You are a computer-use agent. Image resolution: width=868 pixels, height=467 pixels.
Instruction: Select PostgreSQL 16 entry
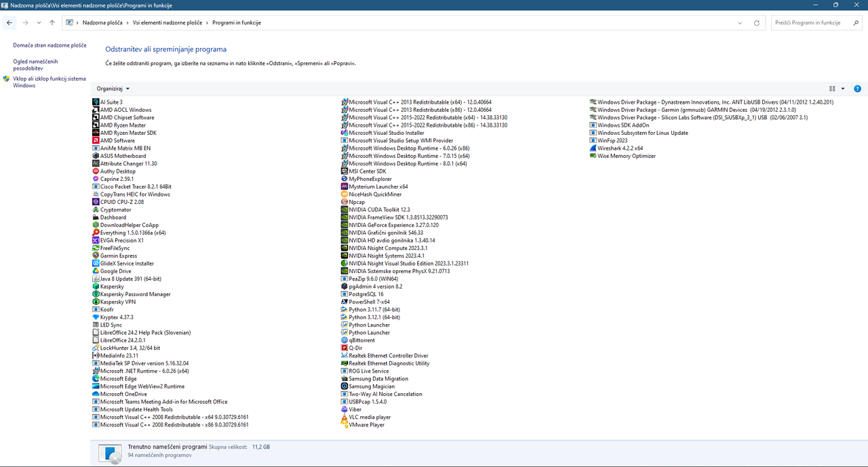point(362,294)
